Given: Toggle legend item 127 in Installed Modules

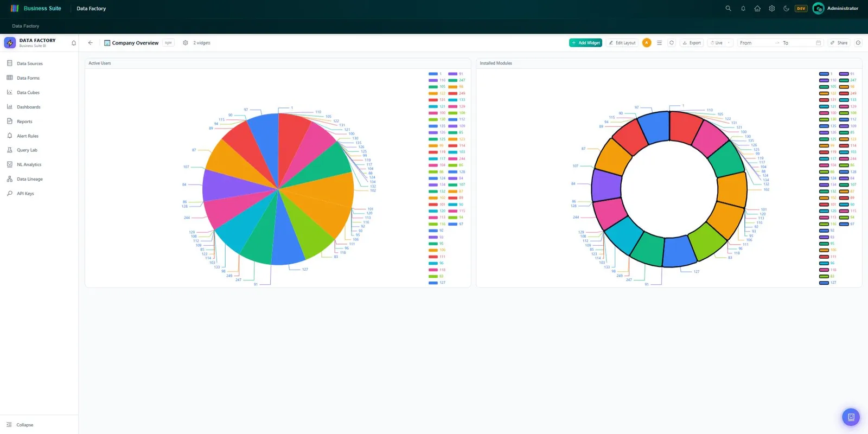Looking at the screenshot, I should click(x=828, y=283).
